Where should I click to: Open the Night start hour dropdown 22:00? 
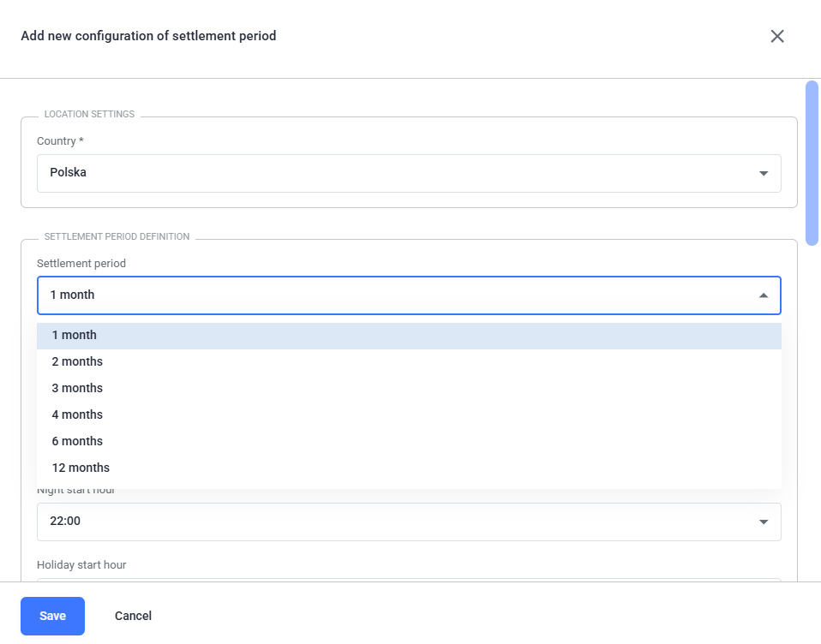pyautogui.click(x=409, y=522)
